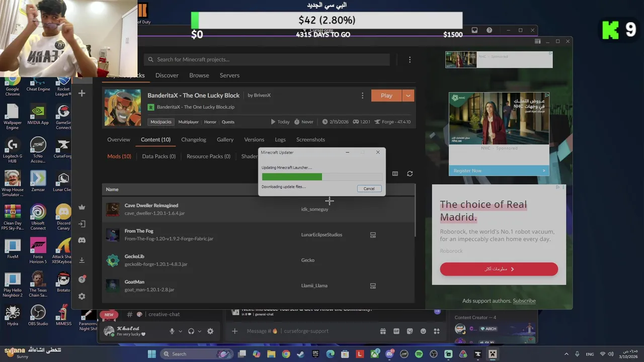
Task: Focus the Search for Minecraft projects field
Action: [x=267, y=59]
